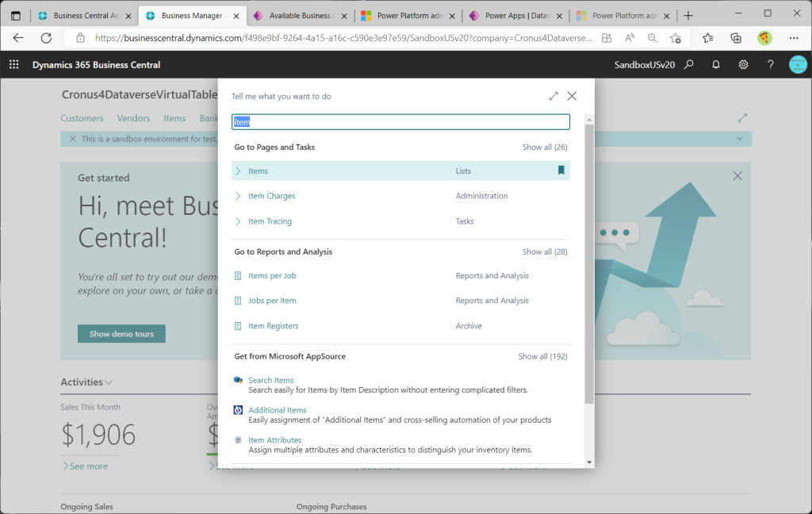
Task: Expand the sandbox notification bar chevron
Action: click(x=740, y=139)
